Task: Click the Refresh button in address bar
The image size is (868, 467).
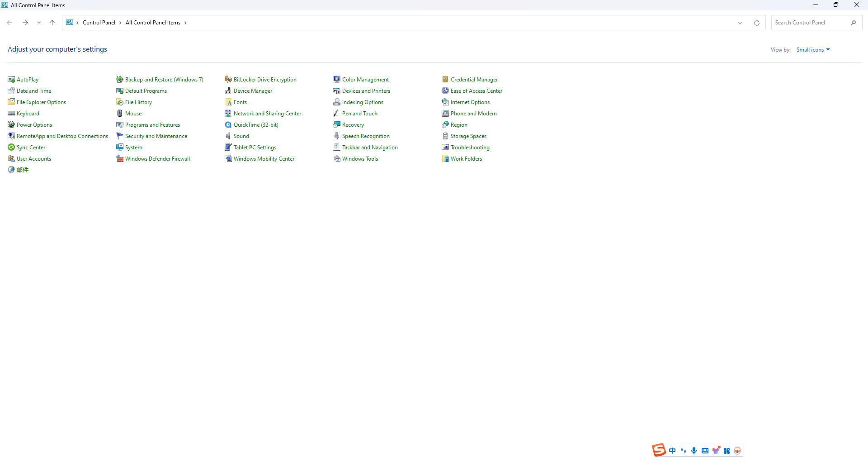Action: tap(757, 23)
